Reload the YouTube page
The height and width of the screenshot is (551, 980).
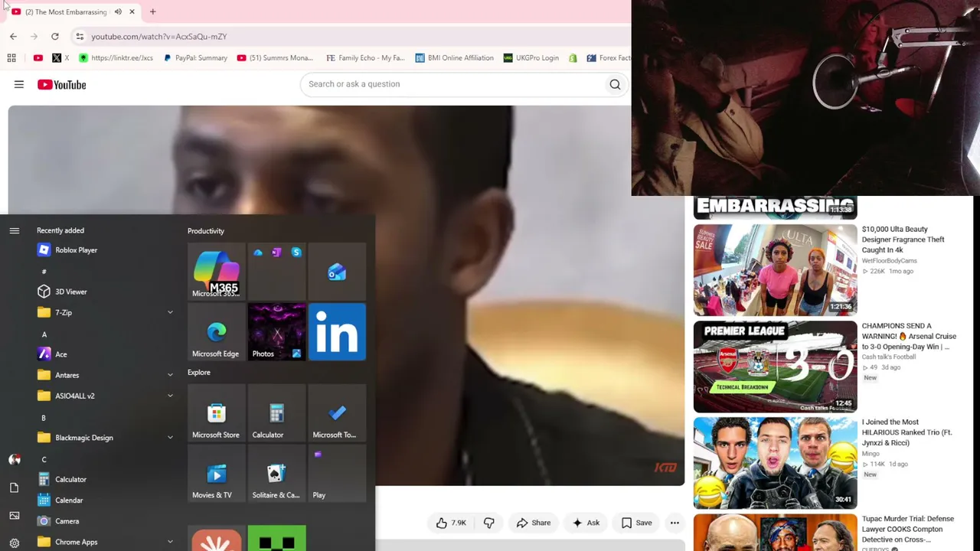tap(55, 37)
